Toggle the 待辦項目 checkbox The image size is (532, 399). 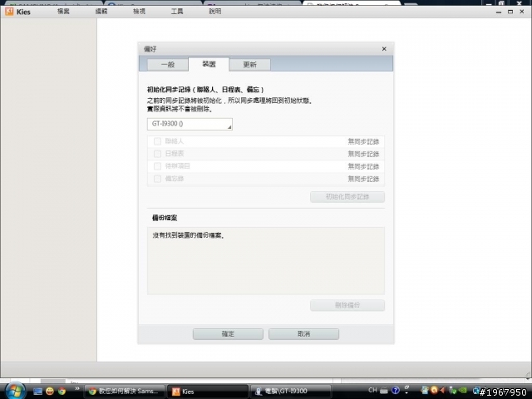point(157,166)
